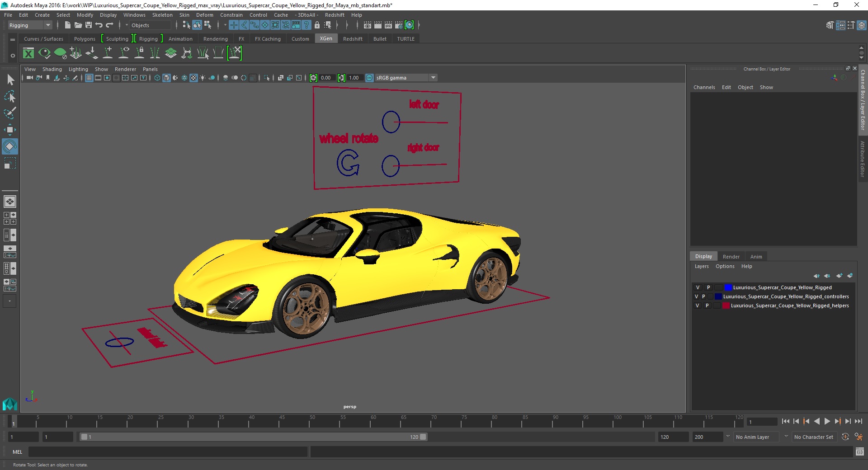Toggle playback P for helpers layer
868x470 pixels.
(x=708, y=305)
